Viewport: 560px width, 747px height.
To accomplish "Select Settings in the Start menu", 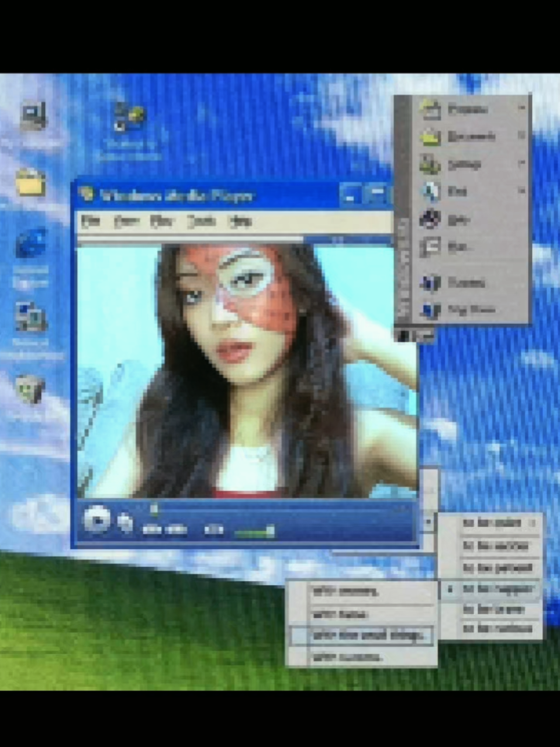I will tap(464, 164).
